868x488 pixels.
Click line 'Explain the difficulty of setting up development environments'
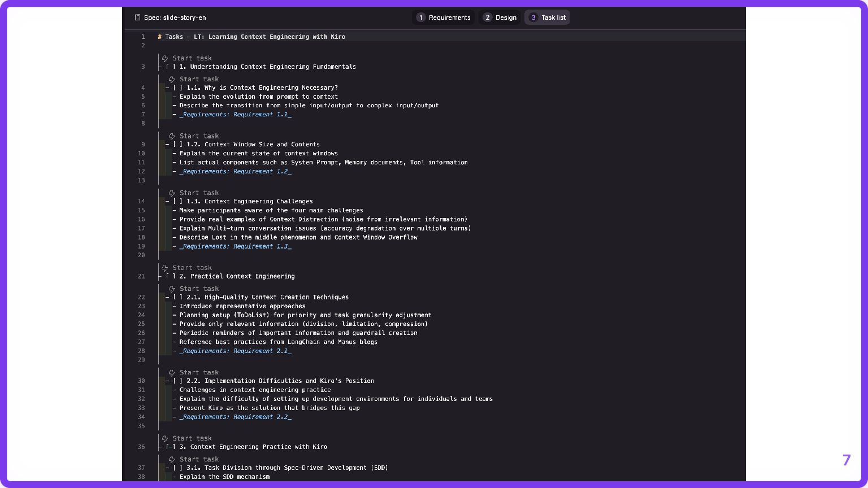(336, 399)
